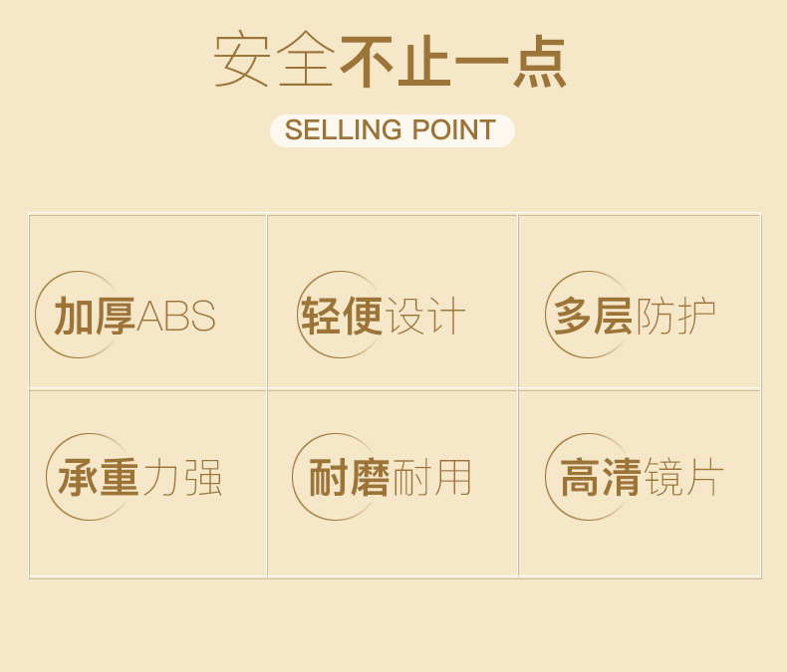
Task: Click the second, lighter 耐用 text
Action: click(431, 478)
